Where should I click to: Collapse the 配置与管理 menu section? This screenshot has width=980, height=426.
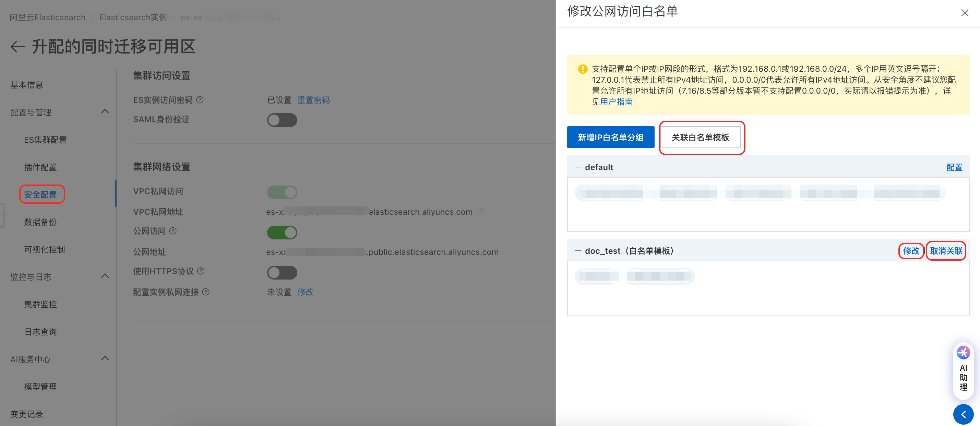105,112
